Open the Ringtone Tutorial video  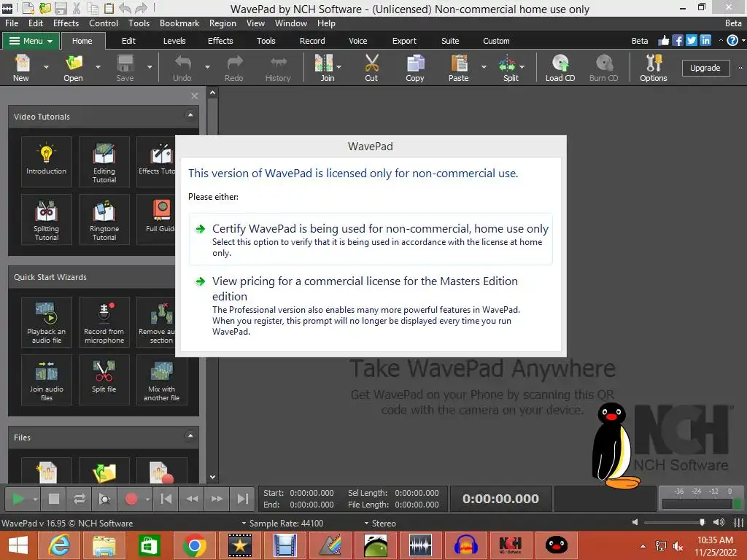point(104,219)
